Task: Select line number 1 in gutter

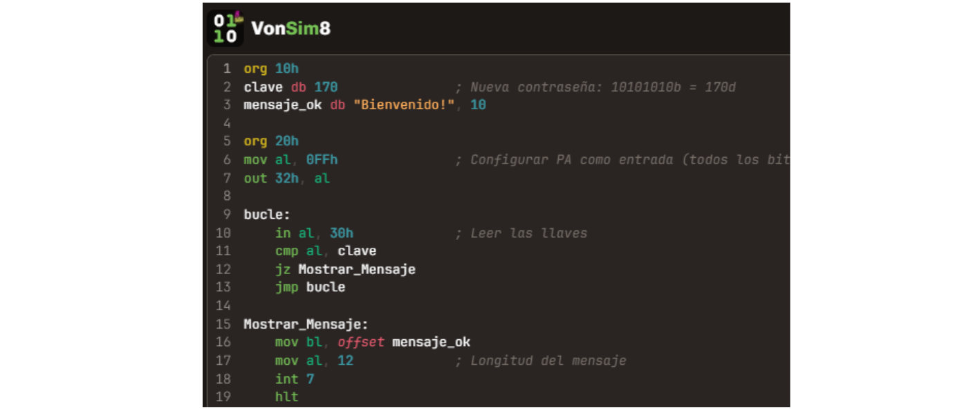Action: pos(227,69)
